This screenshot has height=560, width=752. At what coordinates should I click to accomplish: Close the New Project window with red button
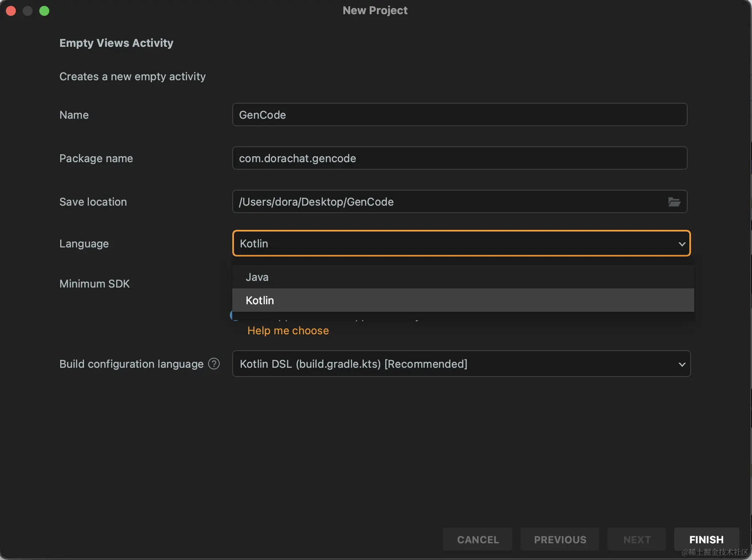click(x=11, y=11)
